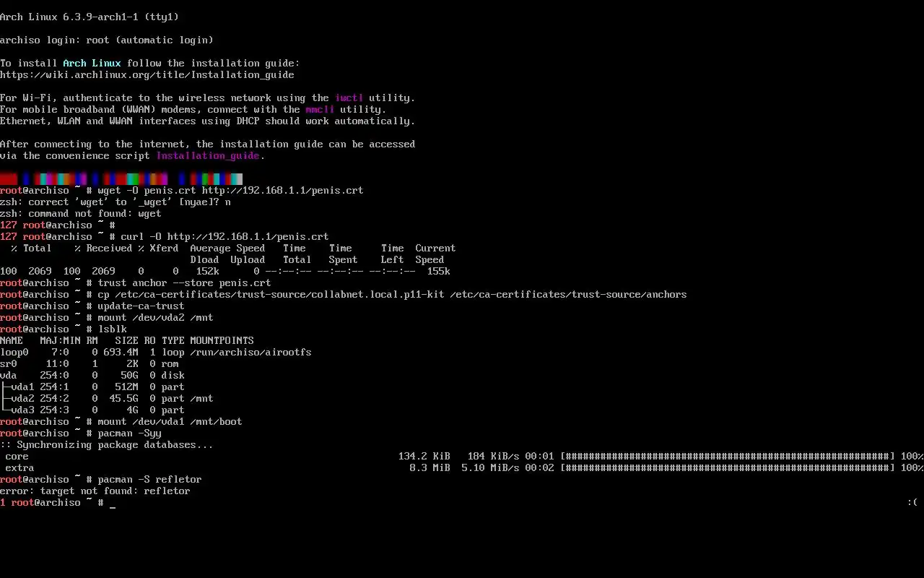Click the "mount /dev/vda2 /mnt" command
Viewport: 924px width, 578px height.
click(x=155, y=317)
